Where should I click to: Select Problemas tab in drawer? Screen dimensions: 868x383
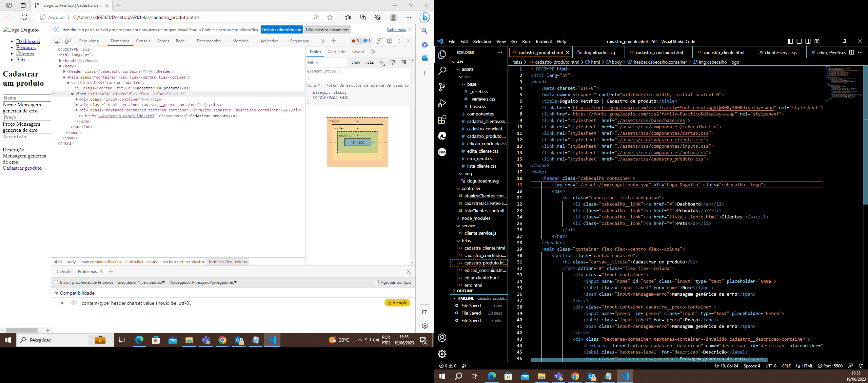87,272
